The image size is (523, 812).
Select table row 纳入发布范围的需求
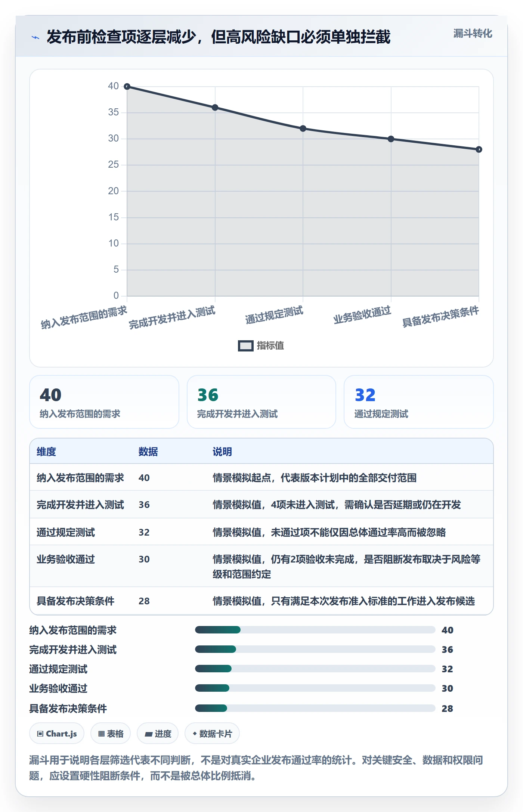point(261,478)
